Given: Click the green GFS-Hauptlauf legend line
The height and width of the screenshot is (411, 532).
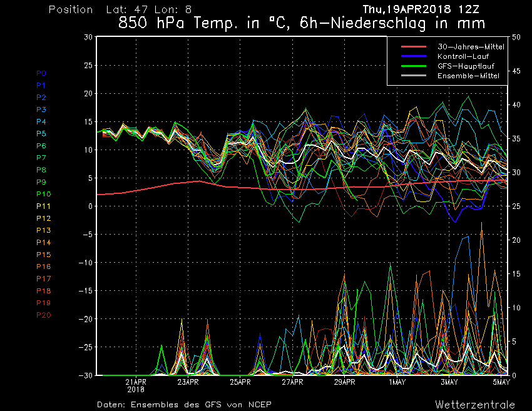Looking at the screenshot, I should [413, 66].
